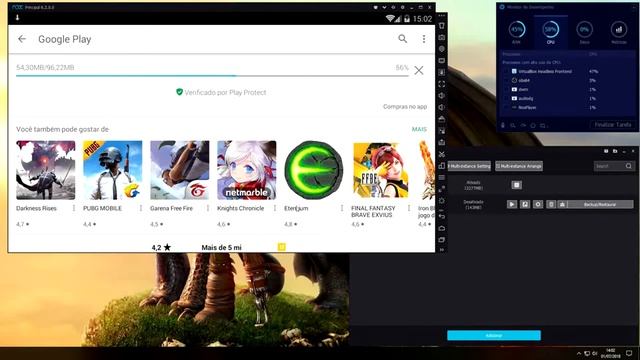The image size is (640, 360).
Task: Click the multi-instance search magnifier icon
Action: point(629,166)
